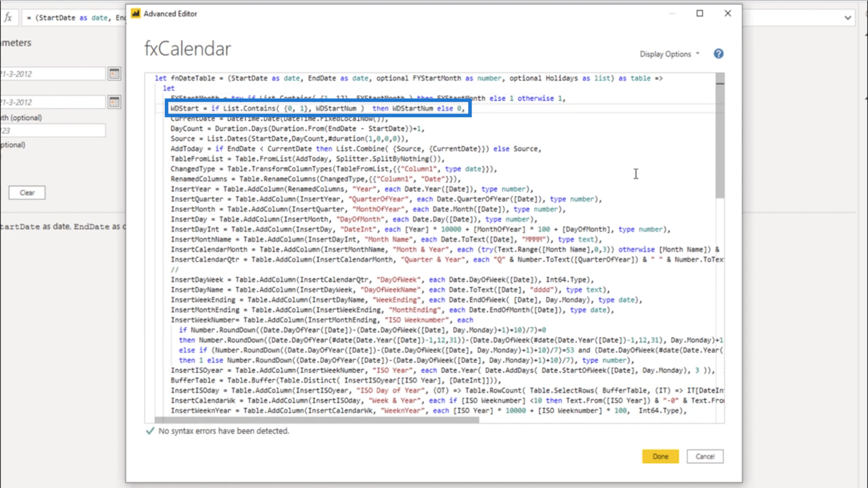Click the InsertCalendarWk code line
868x488 pixels.
447,400
